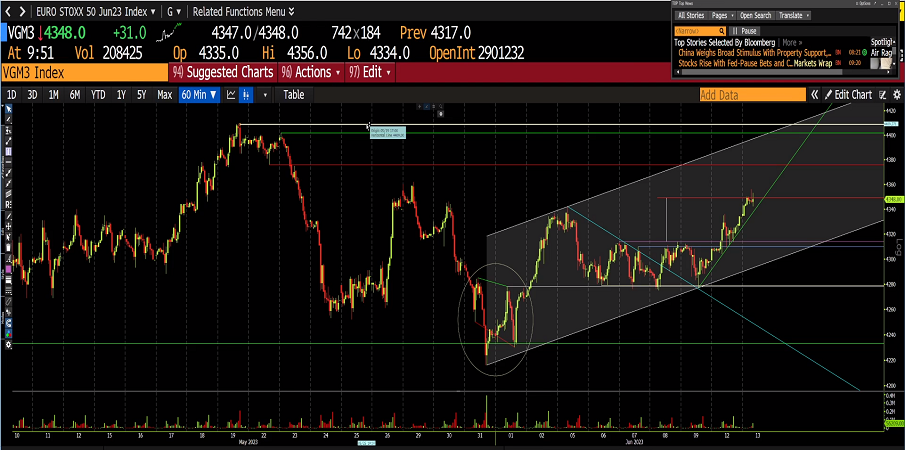Viewport: 905px width, 450px height.
Task: Select the 5Y period
Action: pos(142,95)
